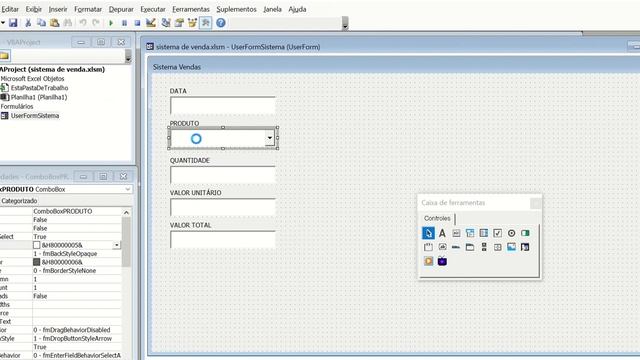The image size is (640, 360).
Task: Click the Reset (stop) toolbar icon
Action: pyautogui.click(x=137, y=23)
